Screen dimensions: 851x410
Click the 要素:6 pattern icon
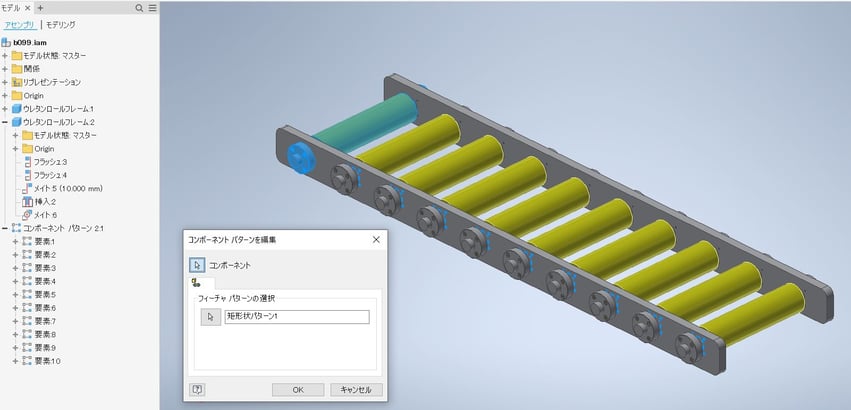pos(27,308)
